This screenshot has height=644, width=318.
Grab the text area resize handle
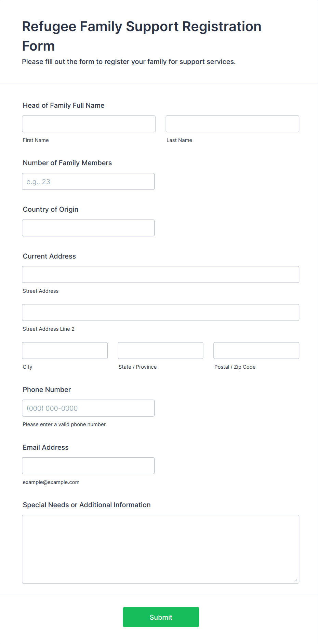pos(296,580)
